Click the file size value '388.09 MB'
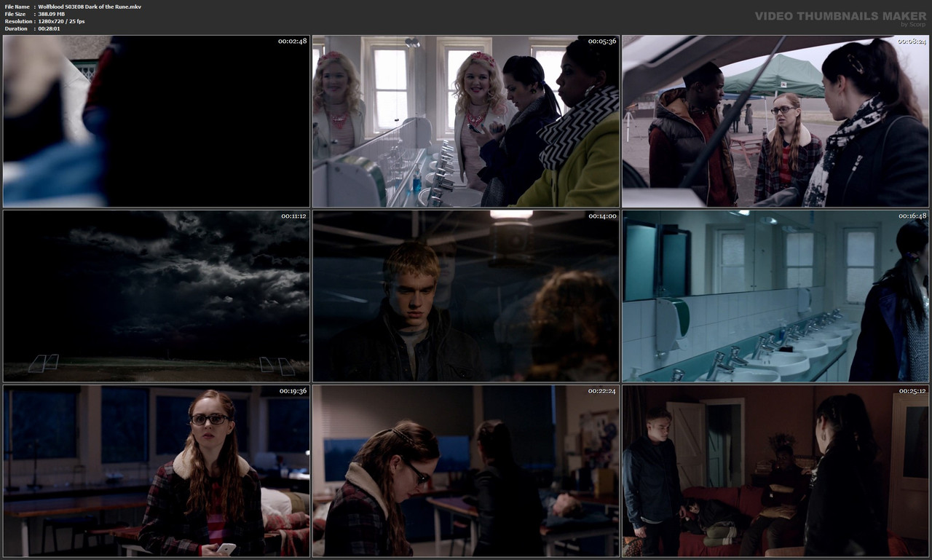The height and width of the screenshot is (560, 932). pyautogui.click(x=52, y=14)
